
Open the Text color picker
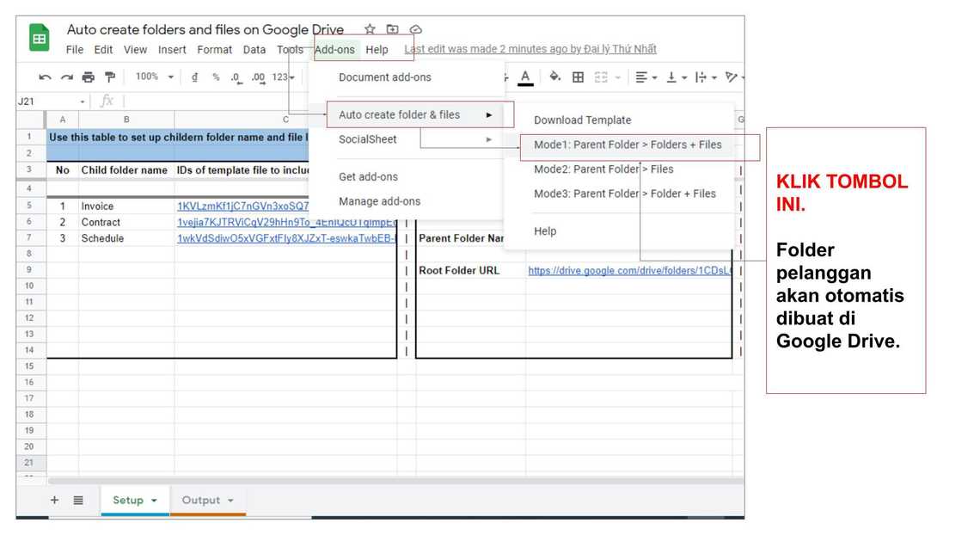[x=525, y=77]
